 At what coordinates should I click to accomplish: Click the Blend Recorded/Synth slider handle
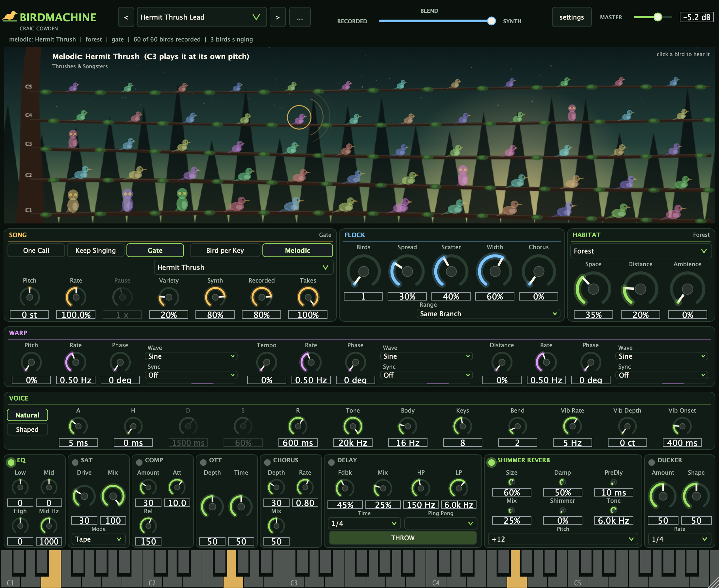(x=491, y=21)
